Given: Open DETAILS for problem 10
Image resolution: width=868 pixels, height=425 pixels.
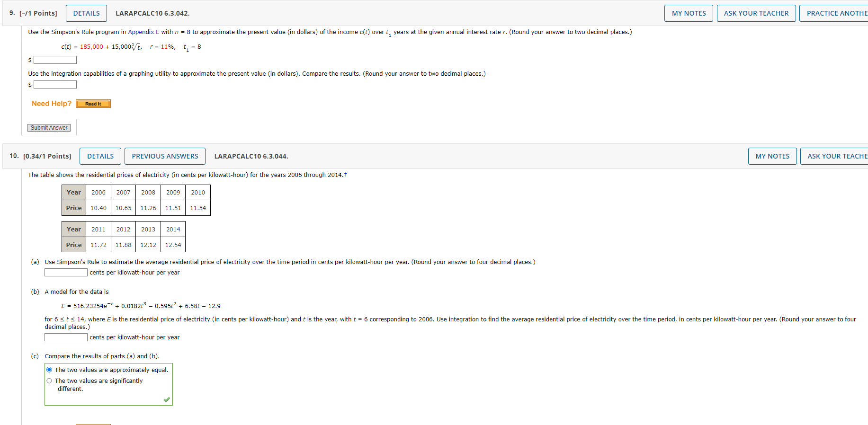Looking at the screenshot, I should (x=100, y=156).
